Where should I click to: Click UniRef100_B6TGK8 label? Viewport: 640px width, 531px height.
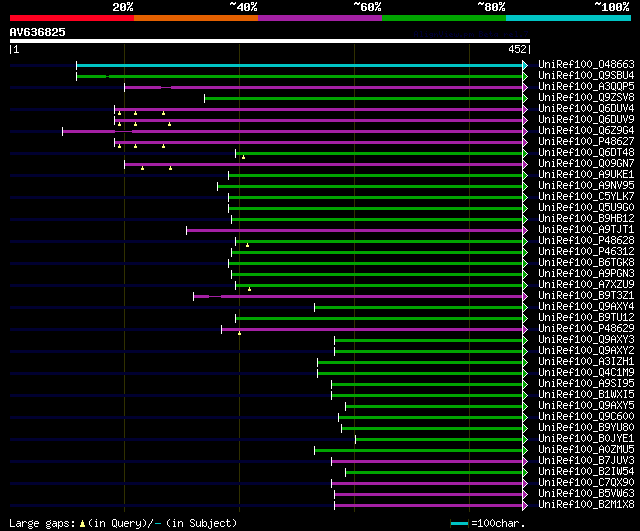[x=586, y=263]
